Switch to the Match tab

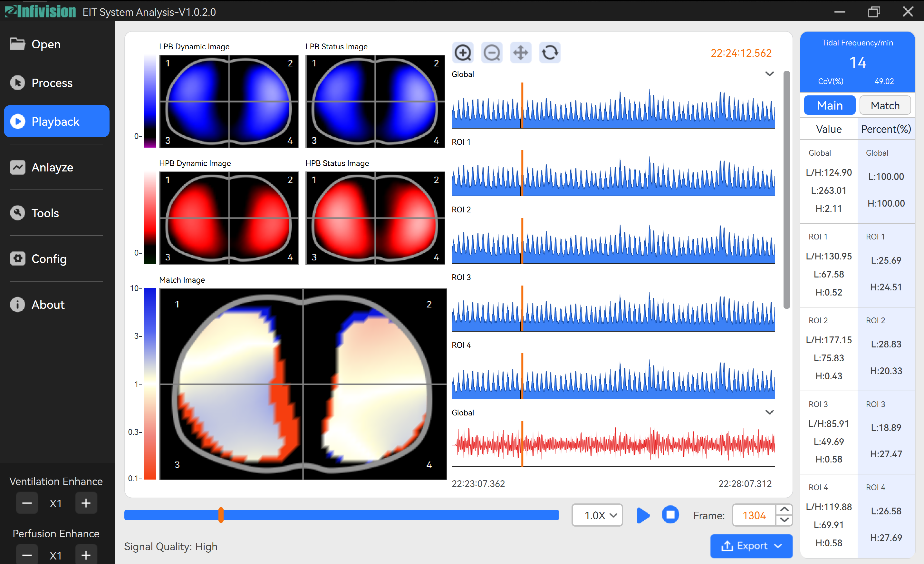tap(885, 105)
